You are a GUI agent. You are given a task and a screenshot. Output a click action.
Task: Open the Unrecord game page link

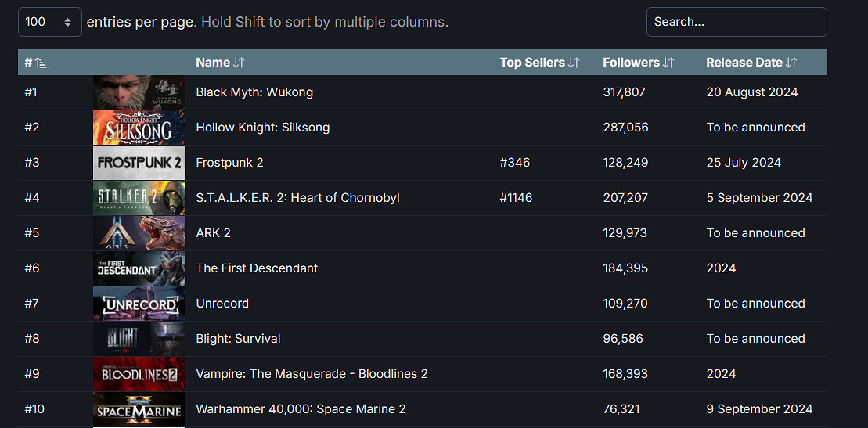(x=222, y=304)
